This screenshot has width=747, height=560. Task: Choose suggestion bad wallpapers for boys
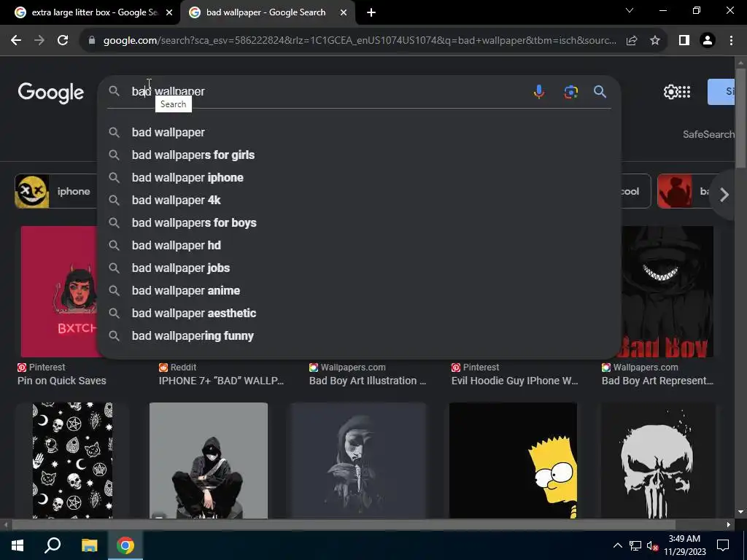359,223
